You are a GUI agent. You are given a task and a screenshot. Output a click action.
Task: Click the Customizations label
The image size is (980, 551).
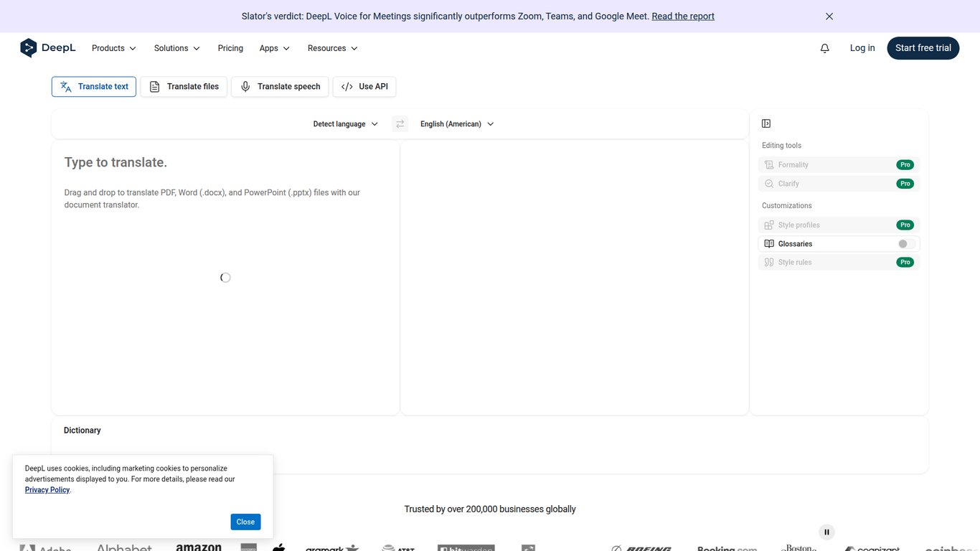pyautogui.click(x=787, y=206)
